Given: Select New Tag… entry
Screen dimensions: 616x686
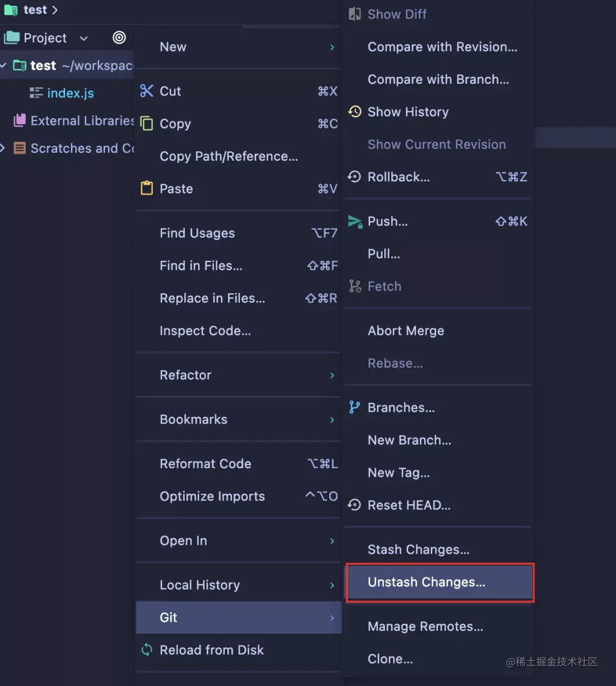Looking at the screenshot, I should click(x=438, y=473).
